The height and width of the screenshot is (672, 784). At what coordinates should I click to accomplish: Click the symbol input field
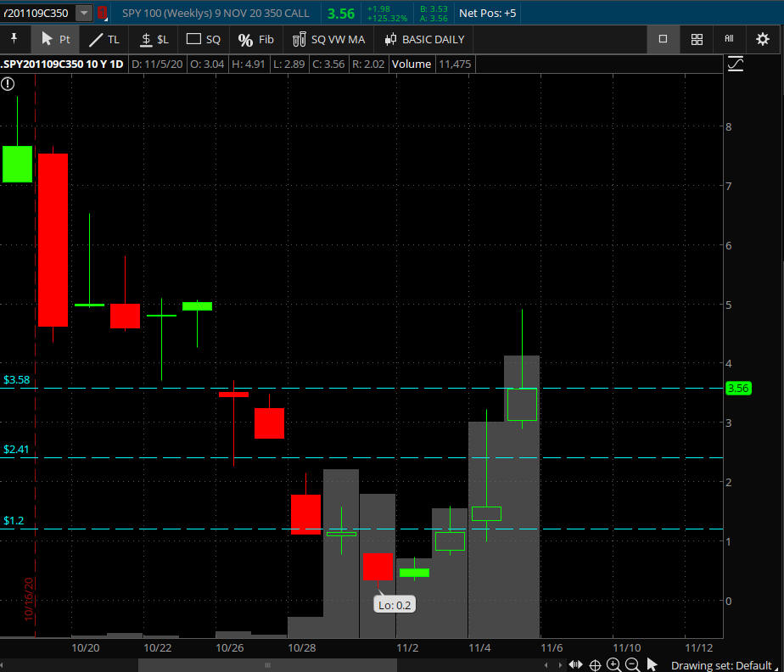36,13
